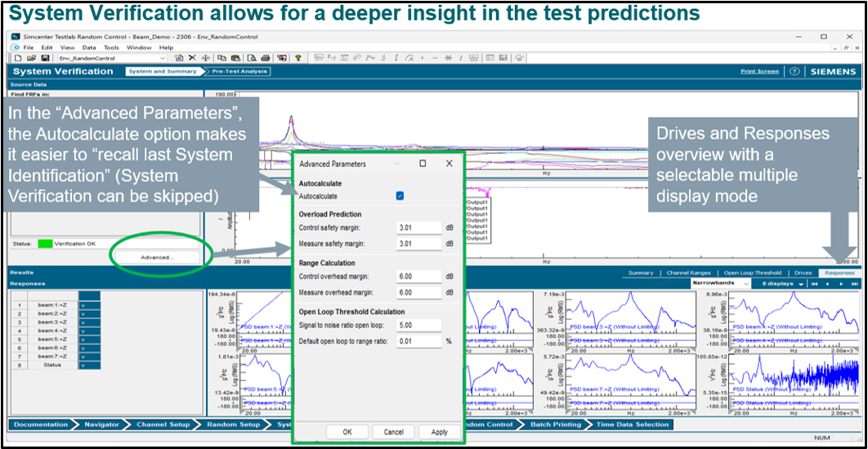Click the Save icon in the toolbar
This screenshot has height=449, width=868.
(44, 58)
